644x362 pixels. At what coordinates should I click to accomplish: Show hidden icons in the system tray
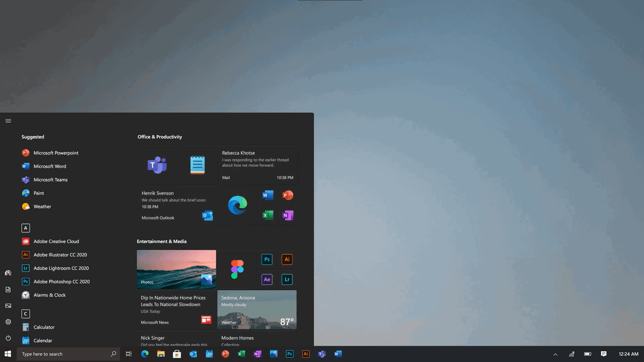pos(555,354)
